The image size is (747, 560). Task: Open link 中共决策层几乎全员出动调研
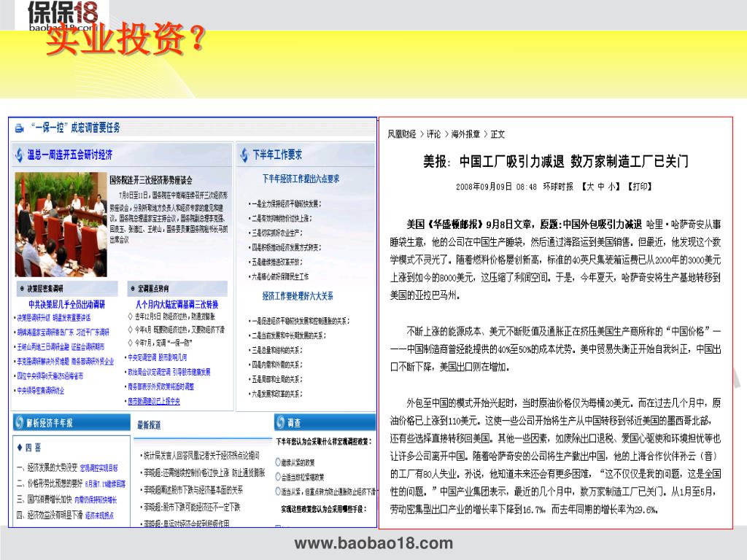click(x=66, y=304)
